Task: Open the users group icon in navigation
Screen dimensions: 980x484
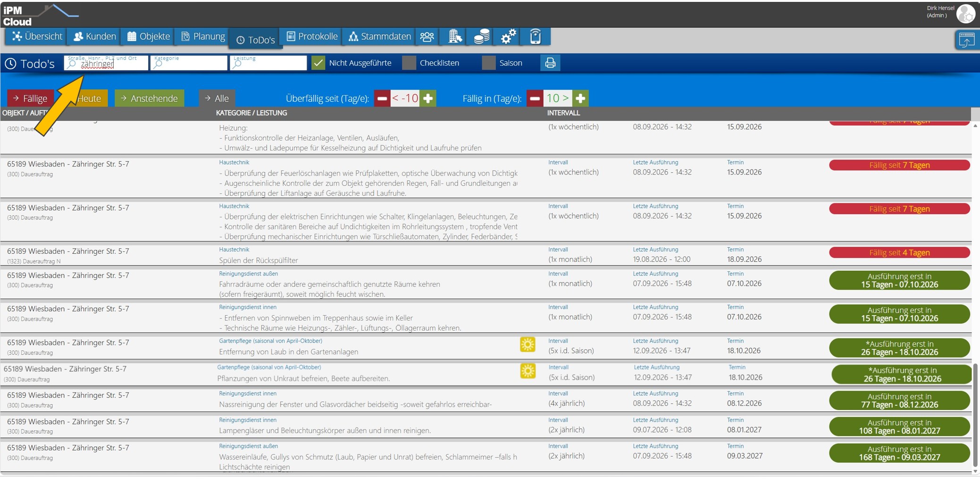Action: (427, 36)
